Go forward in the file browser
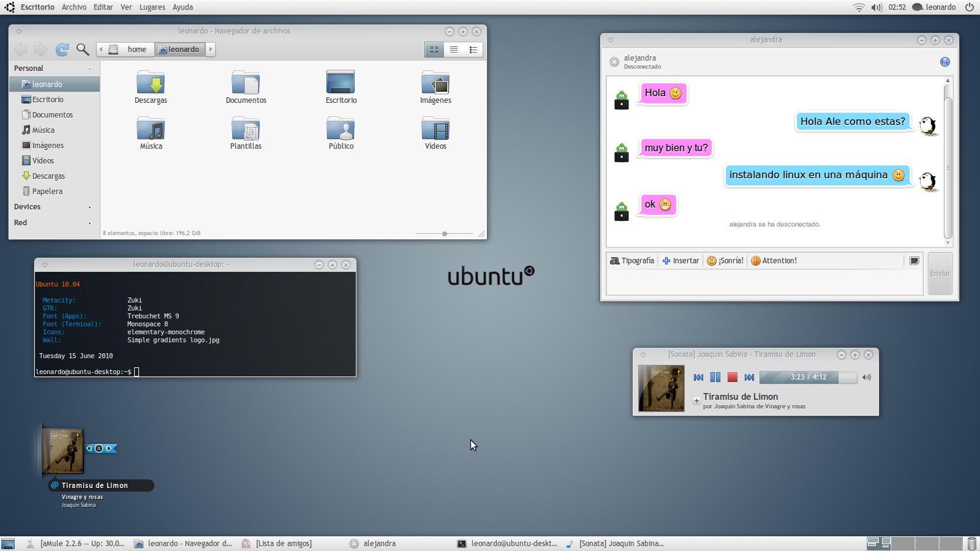The height and width of the screenshot is (551, 980). 41,50
